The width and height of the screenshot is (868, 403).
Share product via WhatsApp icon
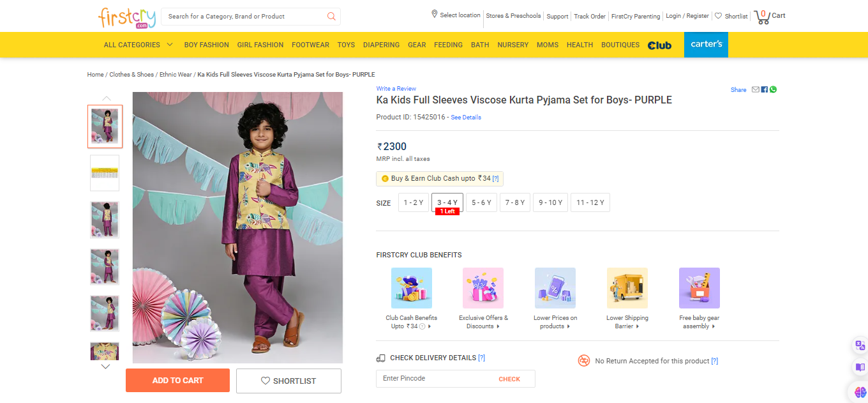point(773,89)
